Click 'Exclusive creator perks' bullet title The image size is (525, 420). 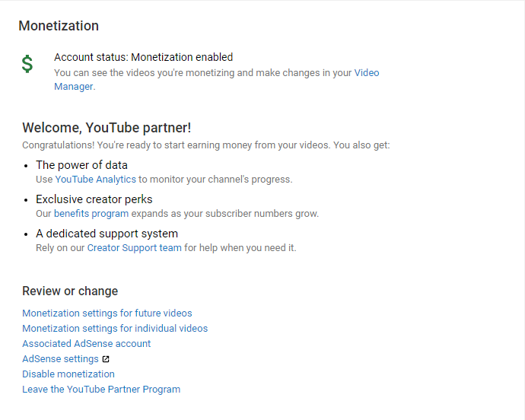pyautogui.click(x=94, y=199)
